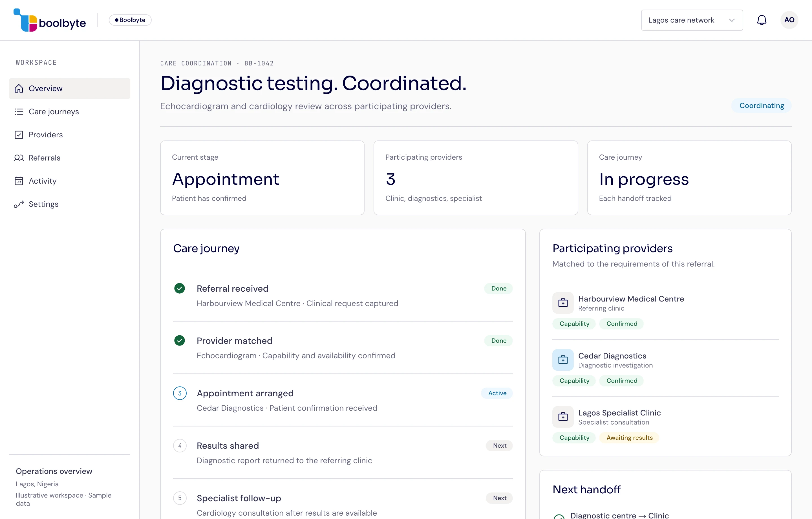Click 'Diagnostic report returned to the referring clinic'
Screen dimensions: 812x519
click(284, 461)
